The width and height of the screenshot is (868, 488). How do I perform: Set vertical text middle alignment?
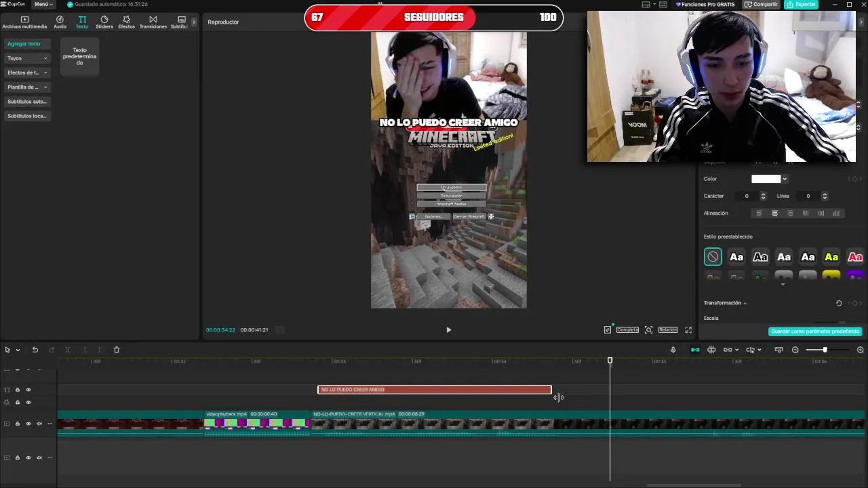821,213
